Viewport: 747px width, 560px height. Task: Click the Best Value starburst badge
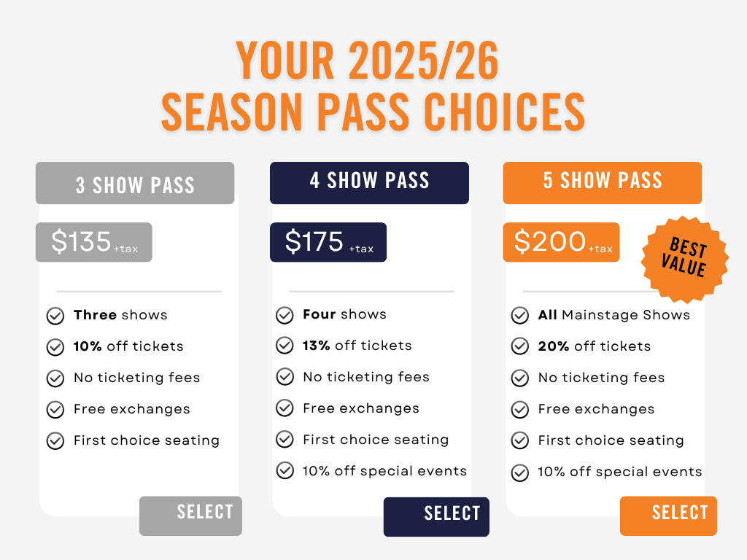tap(684, 260)
